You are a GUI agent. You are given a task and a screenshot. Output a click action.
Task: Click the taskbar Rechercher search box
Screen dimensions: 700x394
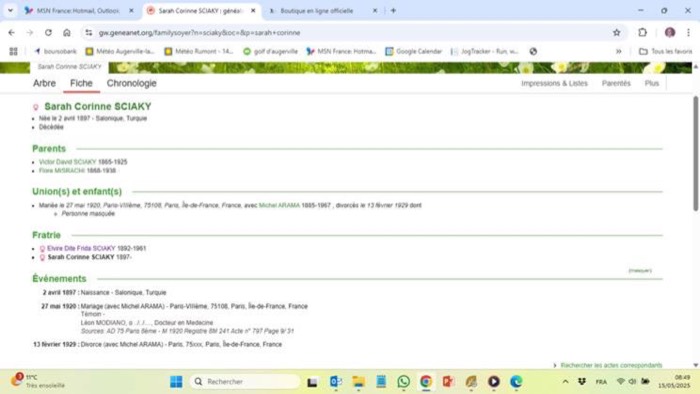[x=245, y=382]
